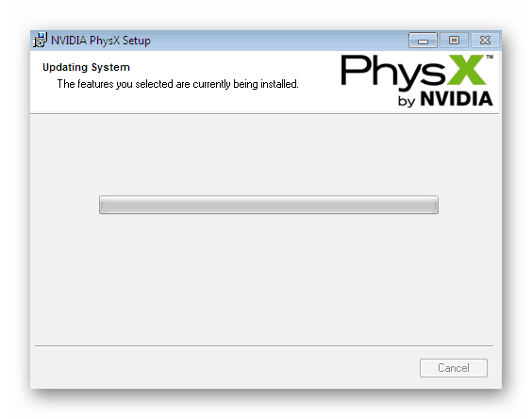The image size is (532, 419).
Task: Click the installation progress bar
Action: click(x=269, y=205)
